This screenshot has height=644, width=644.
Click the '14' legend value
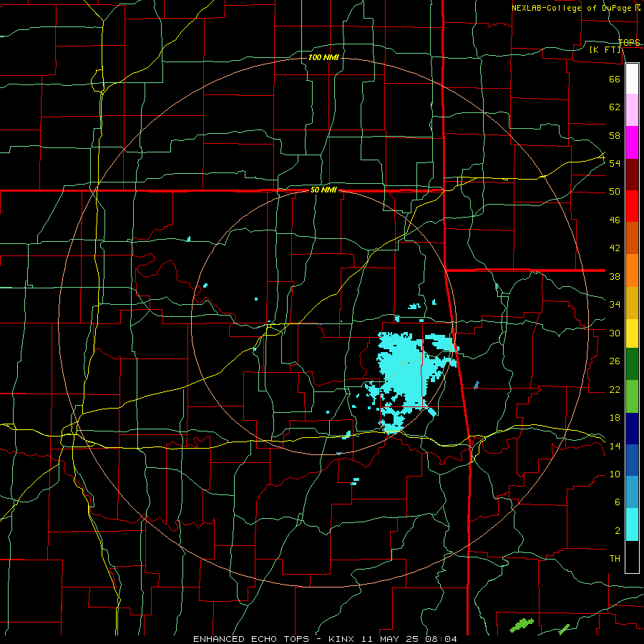615,447
